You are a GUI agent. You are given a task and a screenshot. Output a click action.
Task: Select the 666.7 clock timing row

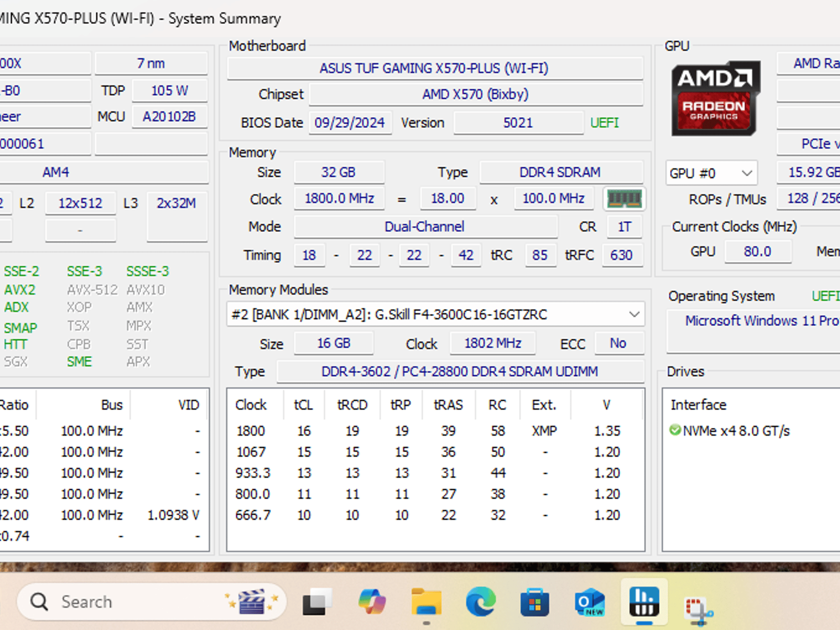click(435, 515)
